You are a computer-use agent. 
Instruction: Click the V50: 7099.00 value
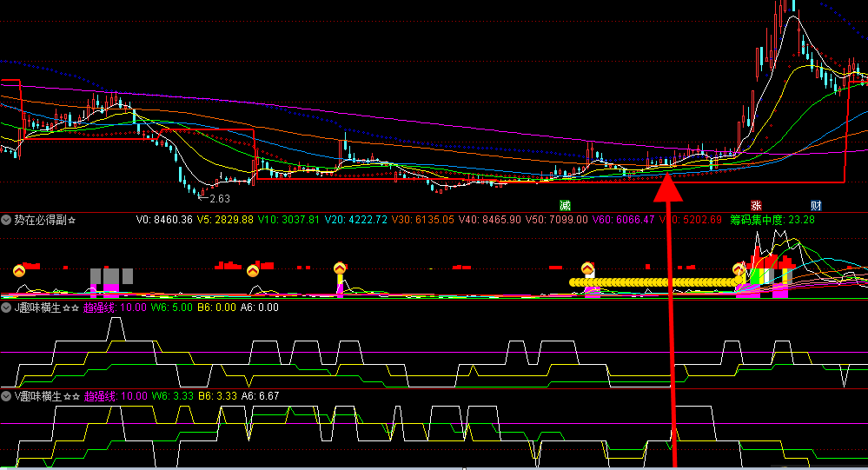pos(557,220)
